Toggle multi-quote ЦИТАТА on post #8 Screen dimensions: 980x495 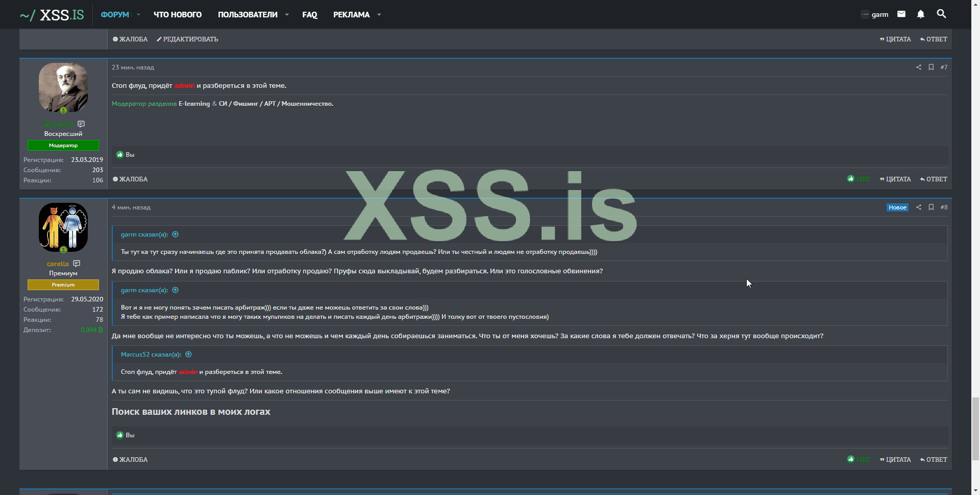(895, 460)
